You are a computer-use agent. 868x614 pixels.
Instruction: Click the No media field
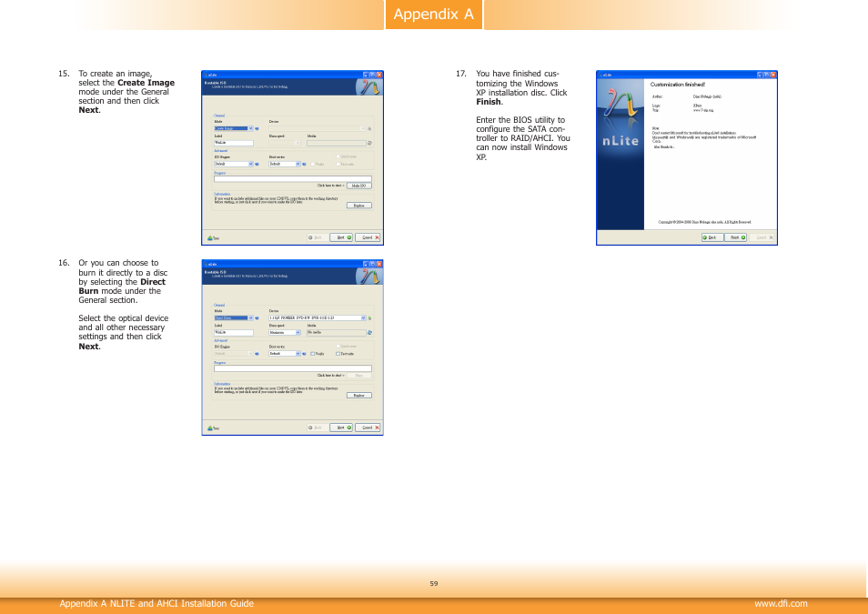click(336, 333)
